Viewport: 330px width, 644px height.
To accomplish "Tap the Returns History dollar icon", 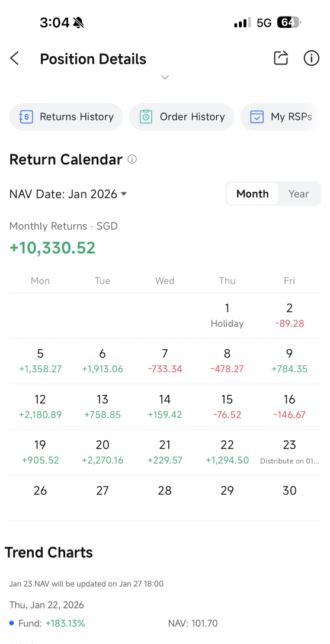I will (26, 117).
